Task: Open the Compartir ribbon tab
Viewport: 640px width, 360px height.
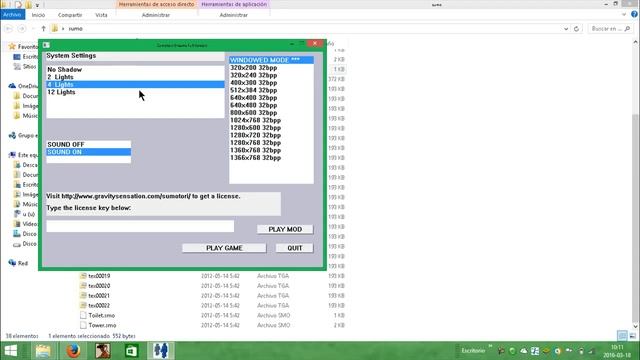Action: tap(70, 15)
